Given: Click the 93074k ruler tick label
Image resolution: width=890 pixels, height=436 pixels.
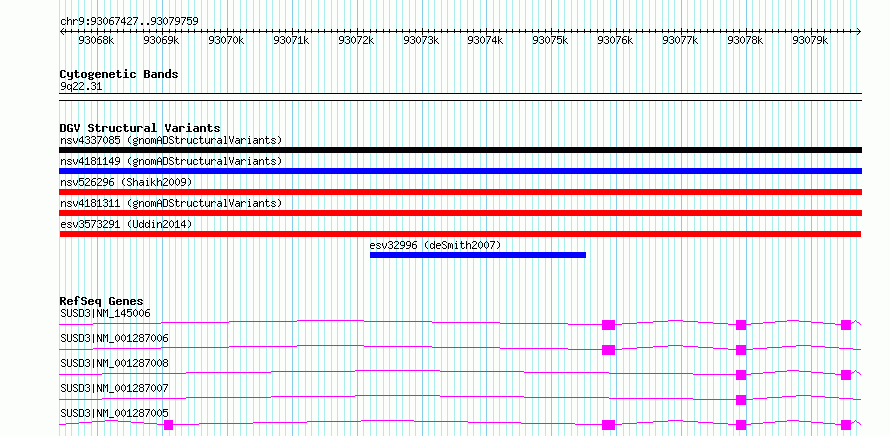Looking at the screenshot, I should 485,40.
